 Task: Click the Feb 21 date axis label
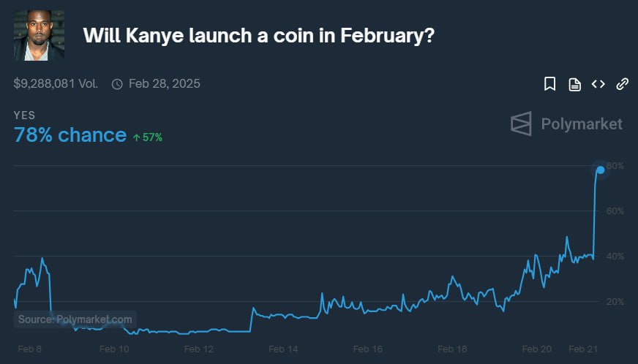(x=585, y=349)
